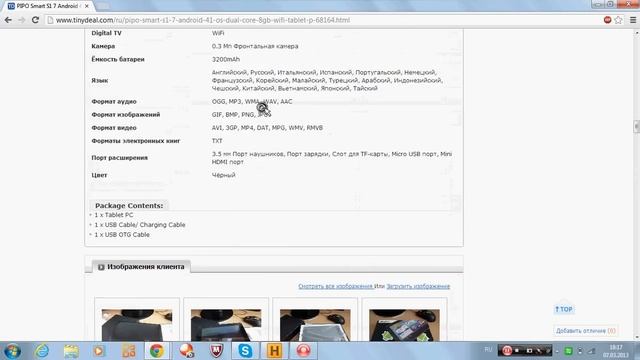Open the Chrome menu button
Viewport: 640px width, 360px height.
(633, 20)
